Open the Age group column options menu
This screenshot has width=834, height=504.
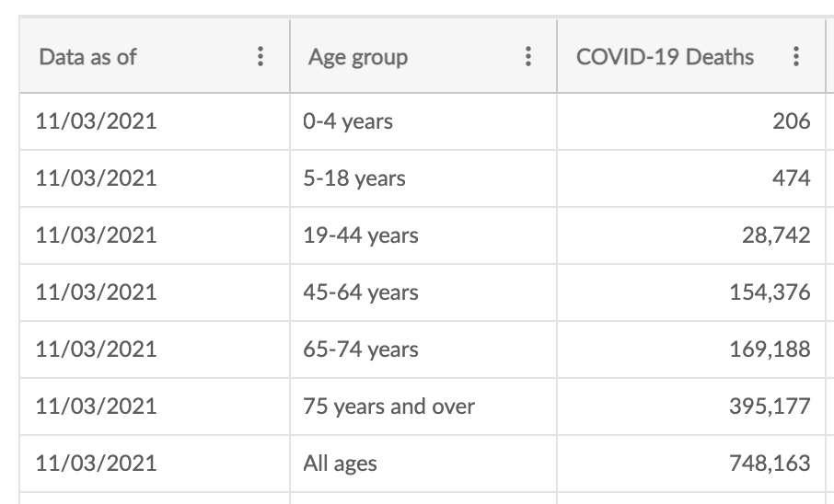point(528,56)
